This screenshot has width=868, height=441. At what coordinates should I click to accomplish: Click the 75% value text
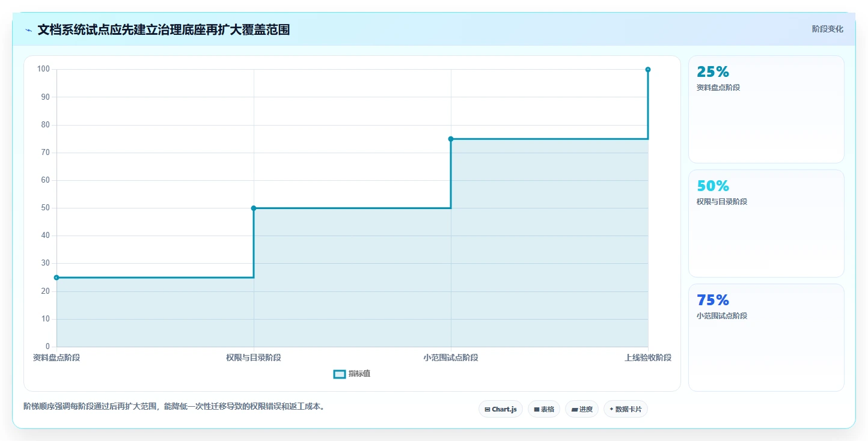tap(713, 300)
